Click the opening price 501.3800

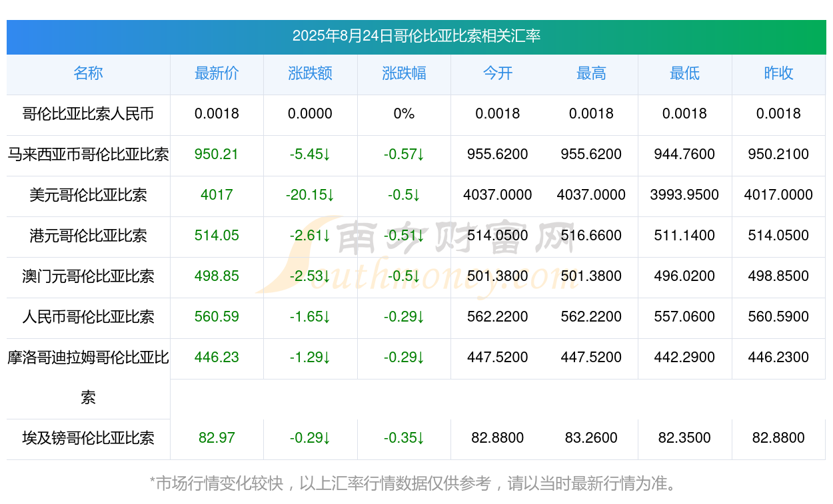point(498,276)
